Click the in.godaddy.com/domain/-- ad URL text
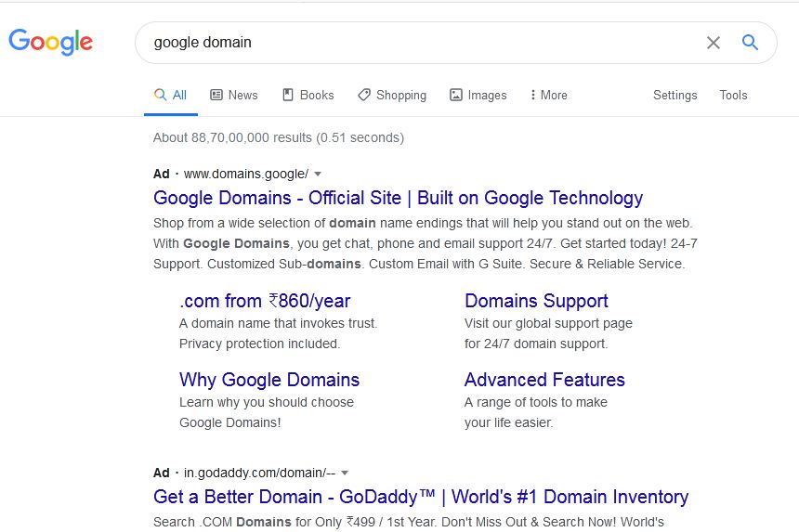This screenshot has width=799, height=532. click(259, 473)
